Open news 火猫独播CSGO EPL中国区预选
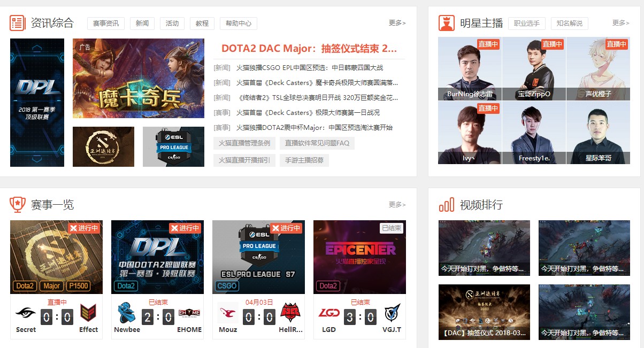 click(310, 68)
